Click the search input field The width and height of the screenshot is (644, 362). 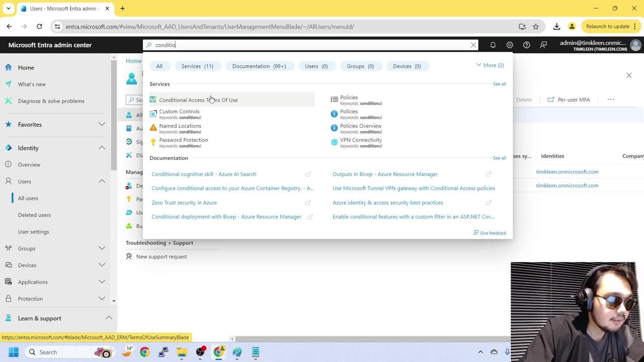click(x=310, y=45)
